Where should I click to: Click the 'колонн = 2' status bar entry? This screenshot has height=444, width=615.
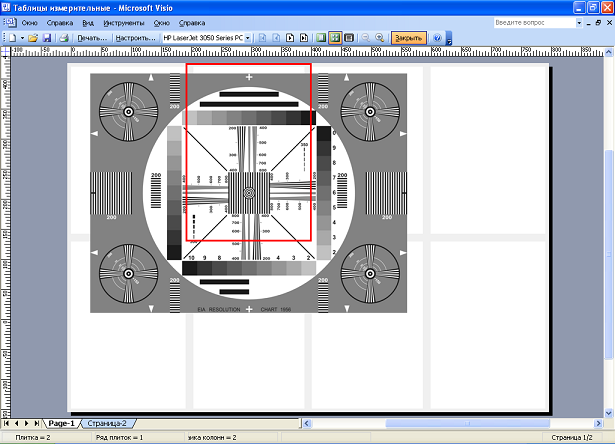pos(212,437)
